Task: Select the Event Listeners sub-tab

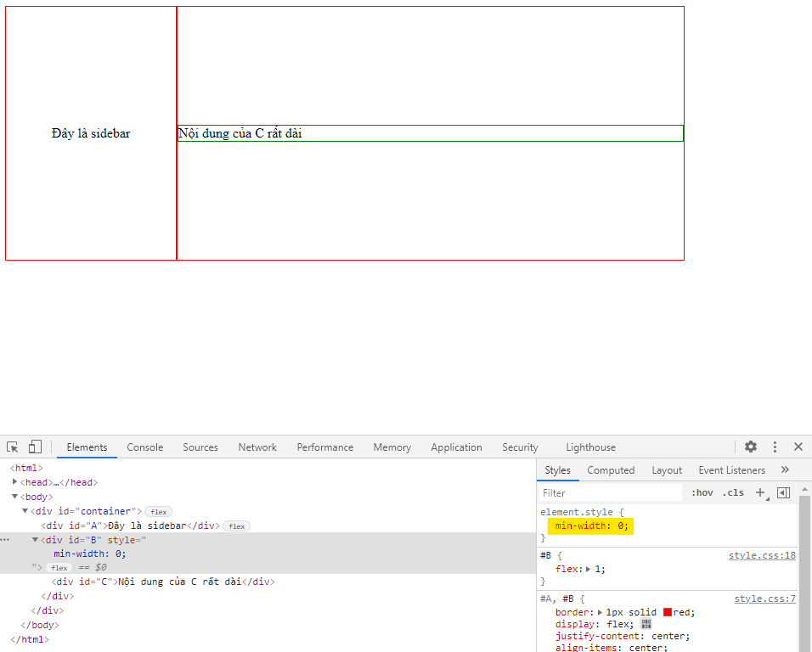Action: coord(731,470)
